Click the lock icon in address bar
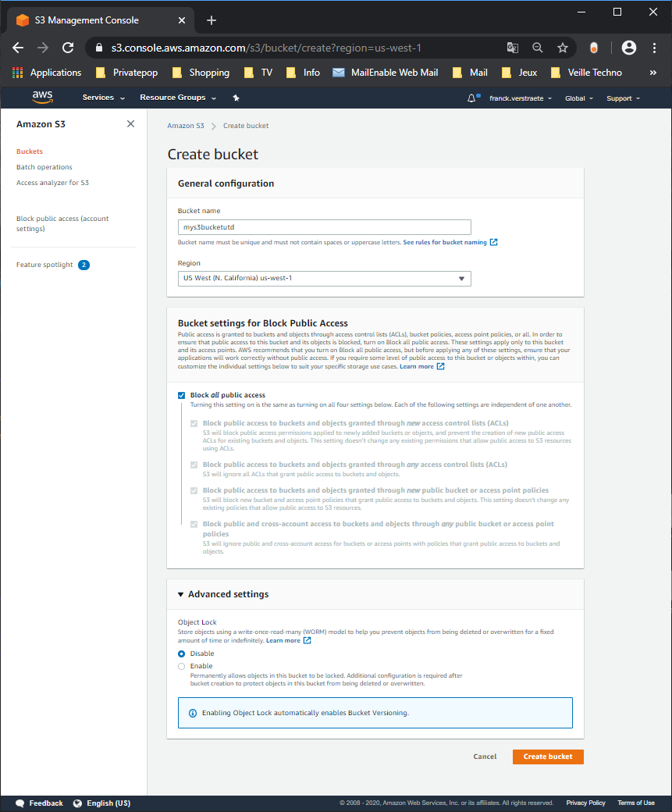 pos(99,48)
